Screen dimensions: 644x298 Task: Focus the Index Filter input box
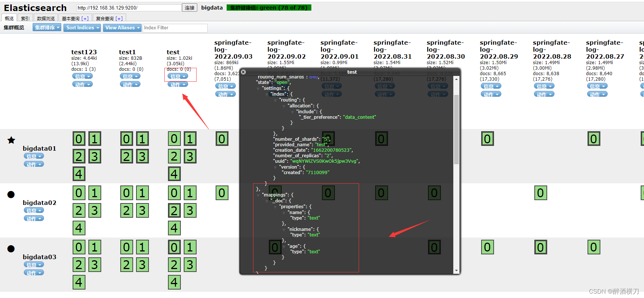point(175,28)
